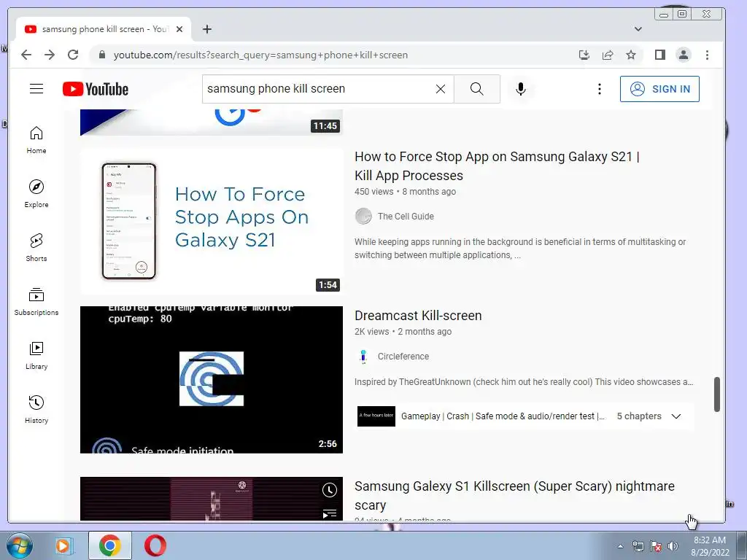Open YouTube settings three-dot menu
Screen dimensions: 747x560
coord(600,89)
